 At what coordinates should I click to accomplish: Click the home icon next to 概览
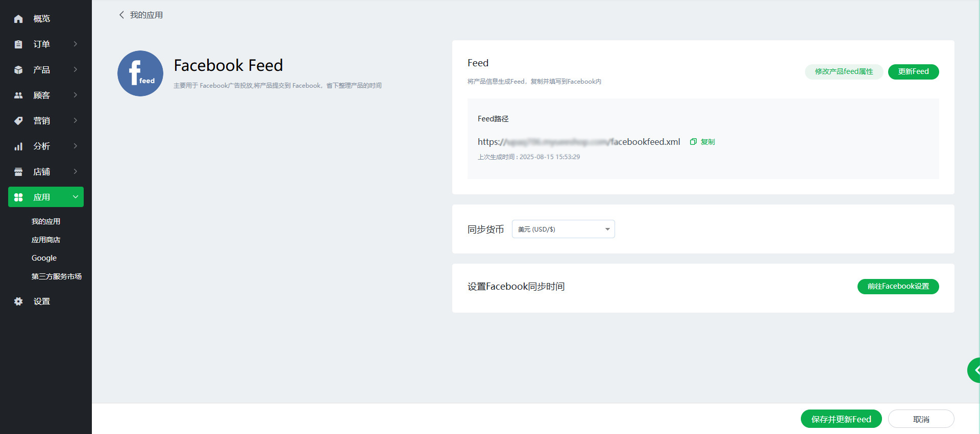pyautogui.click(x=18, y=19)
